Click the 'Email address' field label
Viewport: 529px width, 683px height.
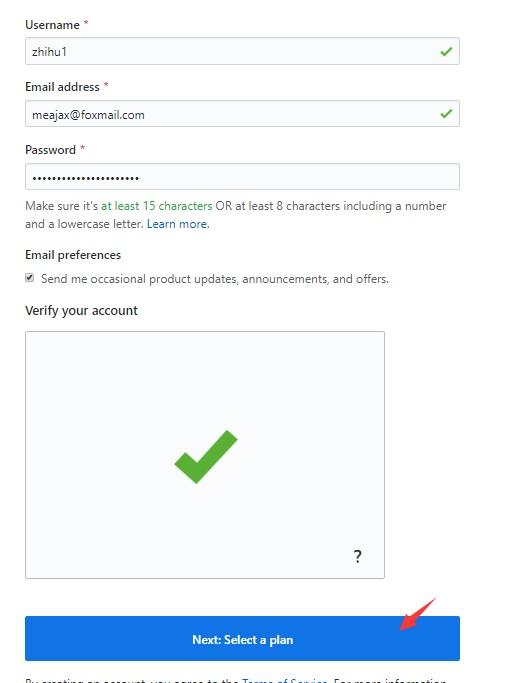pos(62,87)
